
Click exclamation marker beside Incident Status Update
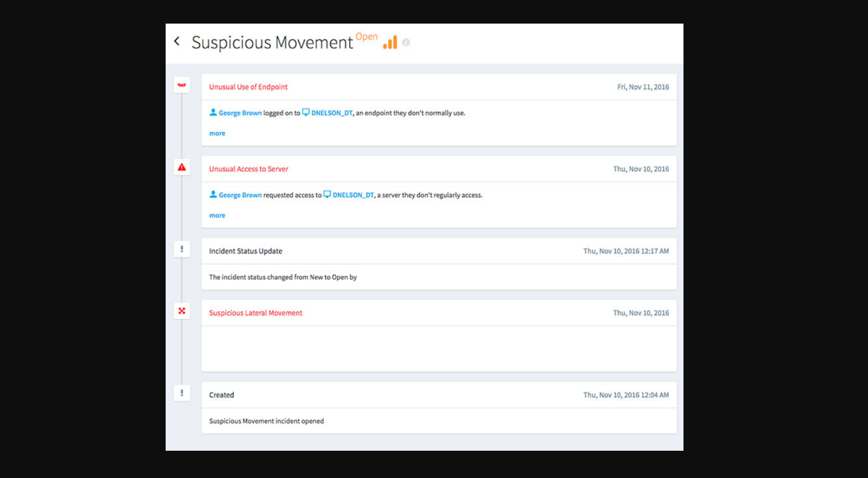pos(182,249)
